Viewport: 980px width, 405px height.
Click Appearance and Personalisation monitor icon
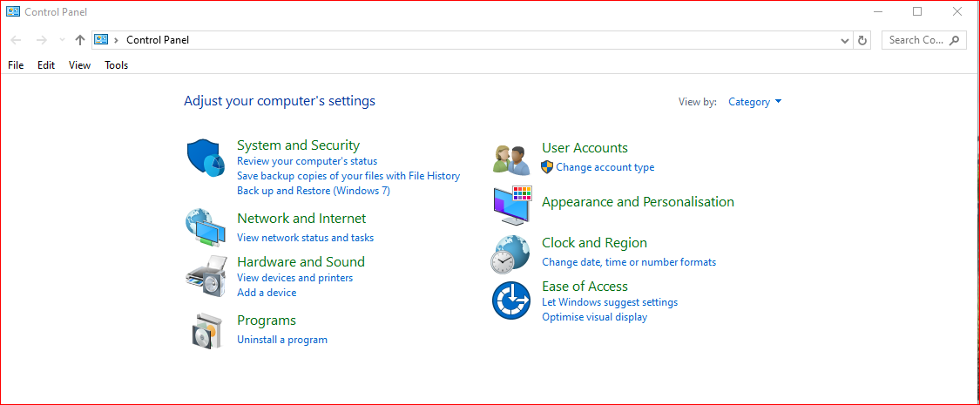click(x=512, y=206)
